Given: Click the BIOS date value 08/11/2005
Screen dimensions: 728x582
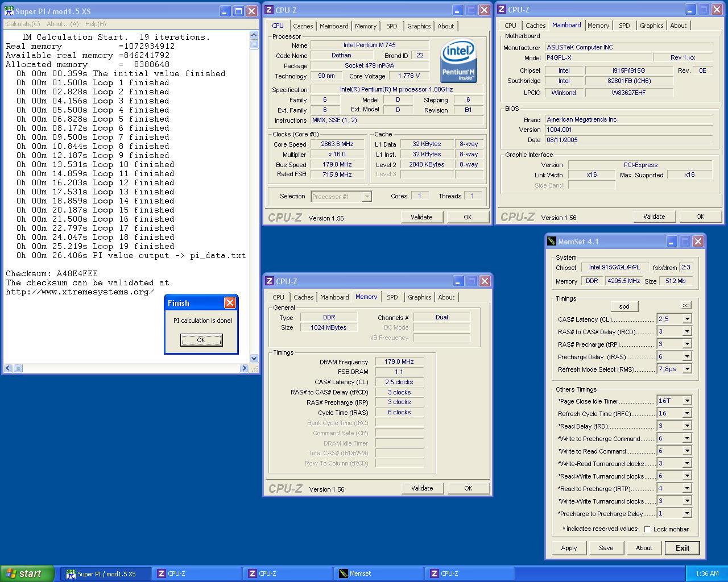Looking at the screenshot, I should coord(629,140).
